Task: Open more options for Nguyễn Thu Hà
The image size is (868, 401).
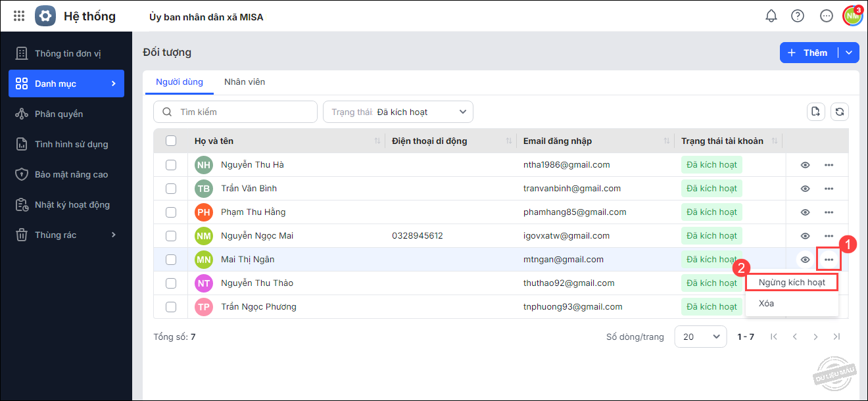Action: click(829, 165)
